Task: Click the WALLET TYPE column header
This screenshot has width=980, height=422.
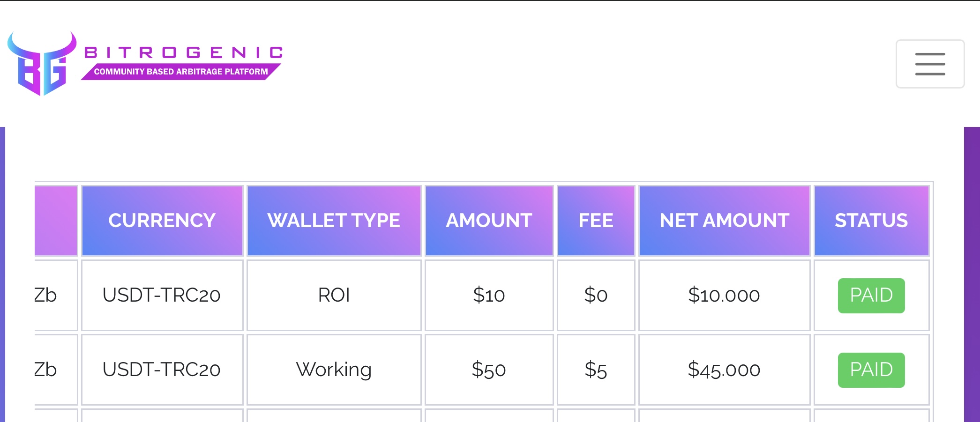Action: point(334,221)
